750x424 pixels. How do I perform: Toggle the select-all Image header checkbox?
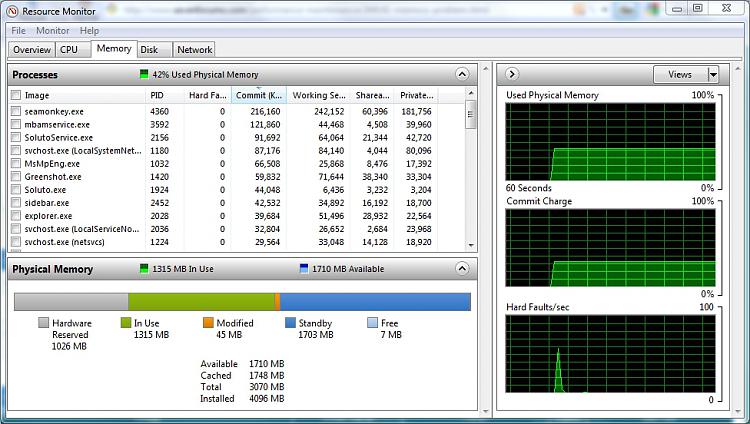click(16, 95)
